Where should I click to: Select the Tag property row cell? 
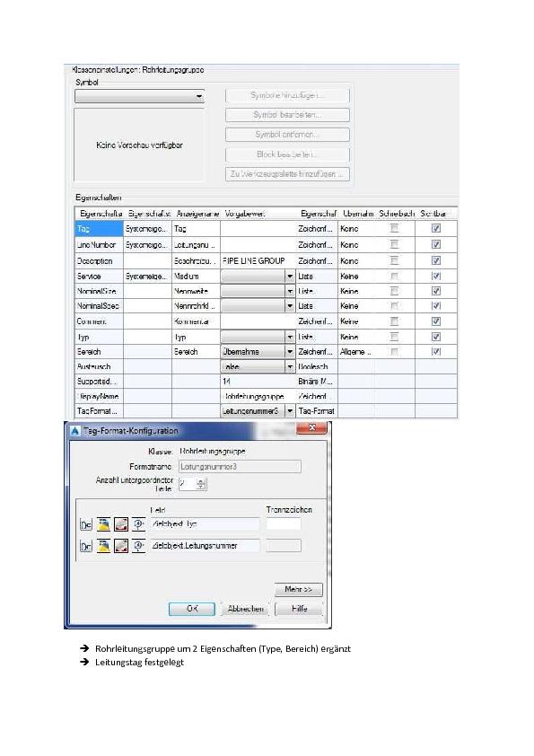pos(99,229)
